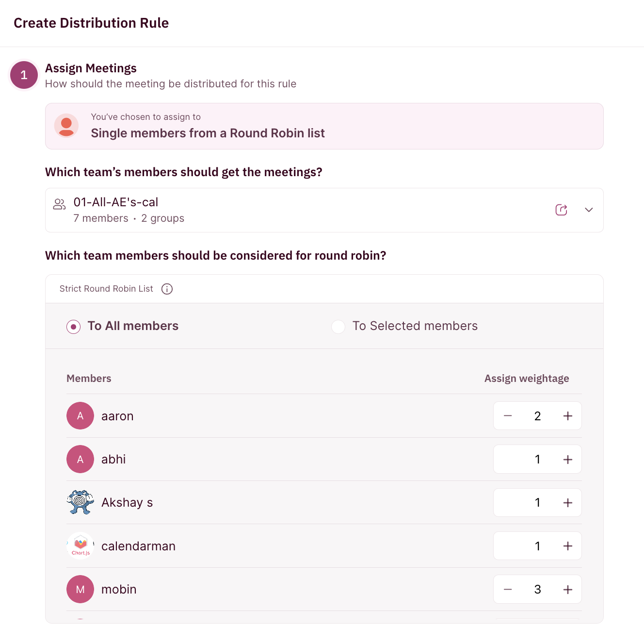This screenshot has width=644, height=644.
Task: Select the To Selected members radio button
Action: pyautogui.click(x=338, y=327)
